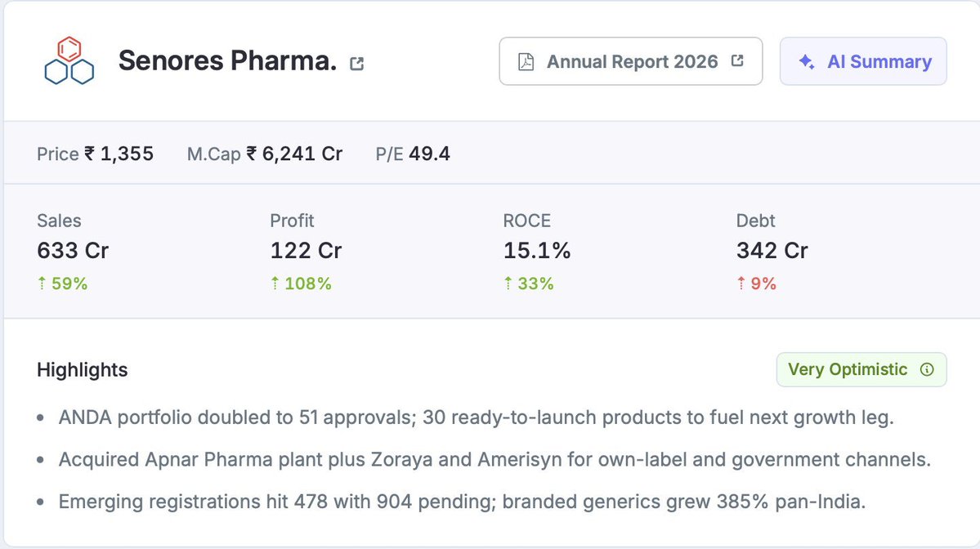980x549 pixels.
Task: Click the 15.1% ROCE figure
Action: [x=537, y=251]
